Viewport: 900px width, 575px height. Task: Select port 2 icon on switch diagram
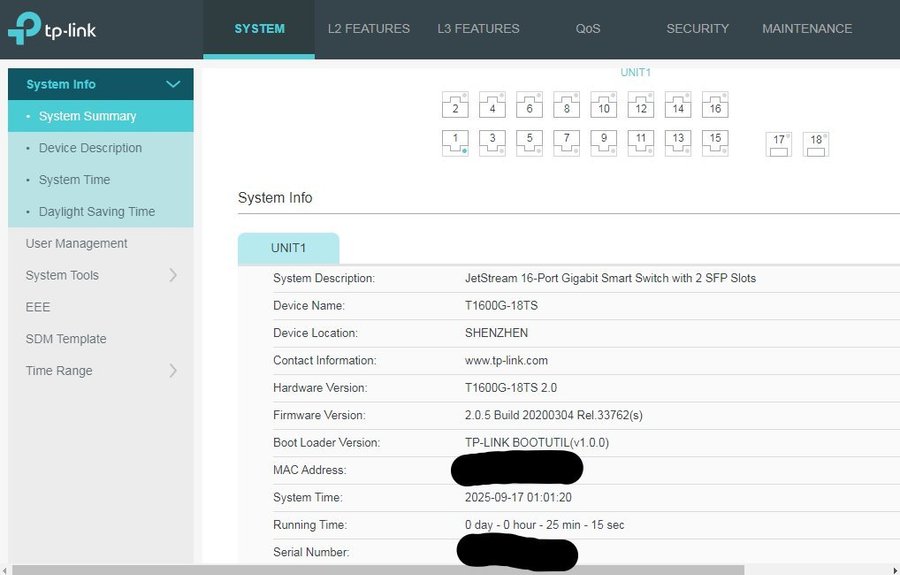pos(455,105)
